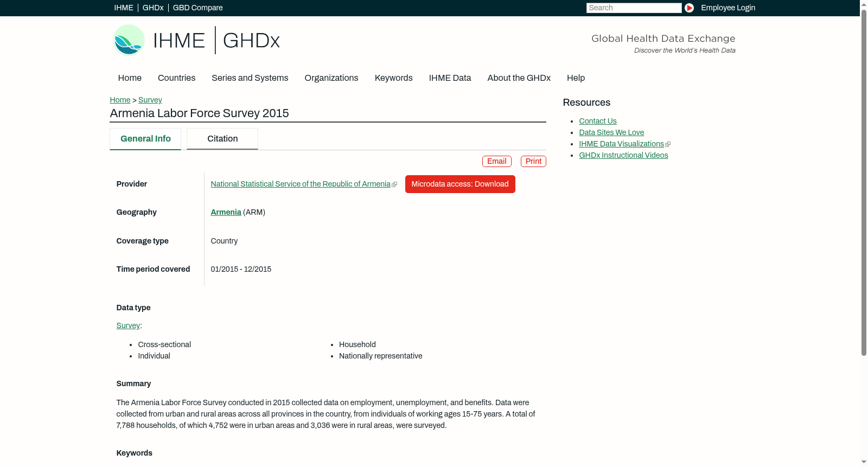
Task: Click Microdata access: Download button
Action: coord(460,184)
